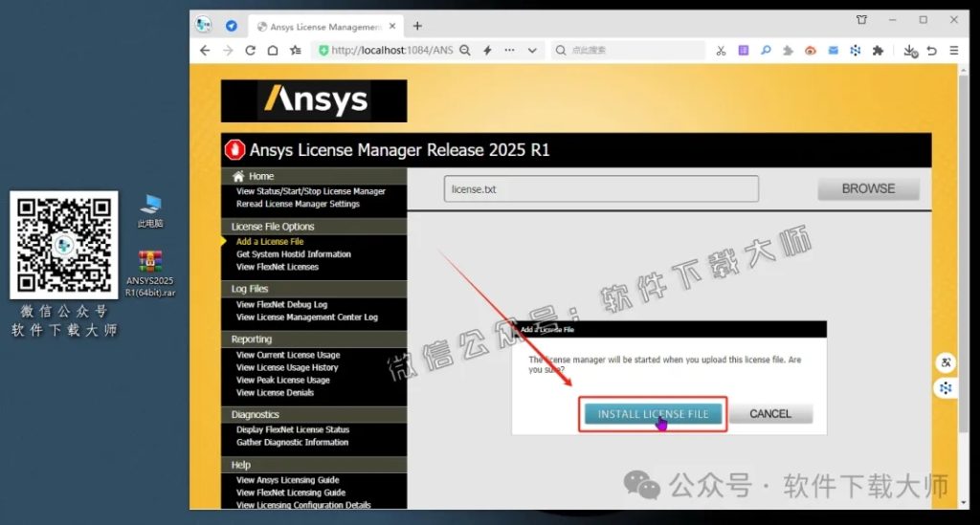Viewport: 980px width, 525px height.
Task: Click Display FlexNet License Status
Action: pyautogui.click(x=293, y=429)
